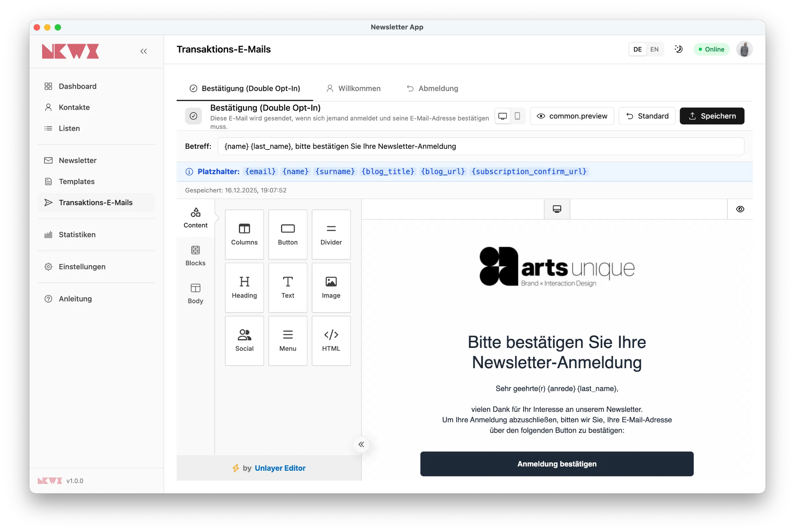795x532 pixels.
Task: Select the Button content tool
Action: coord(287,234)
